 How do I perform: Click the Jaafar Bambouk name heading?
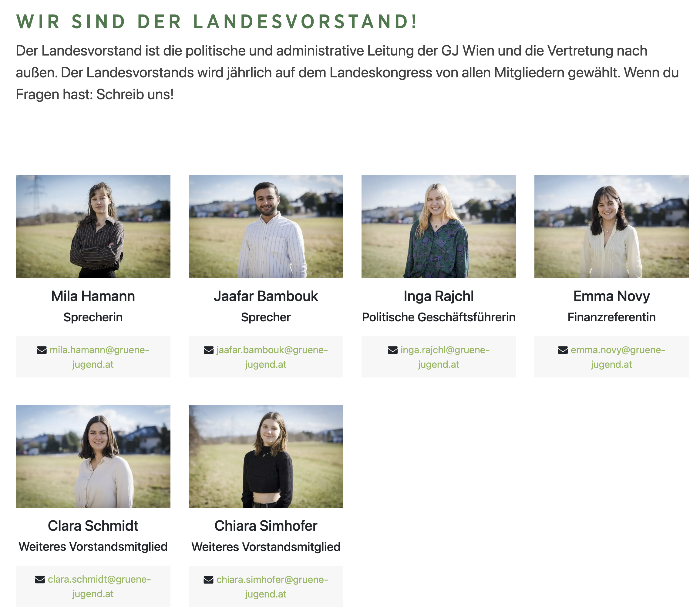[x=266, y=296]
